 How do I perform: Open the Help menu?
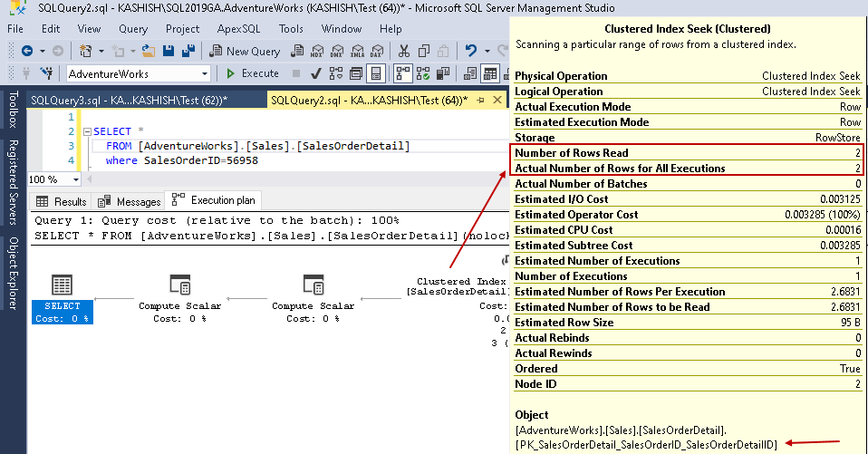pyautogui.click(x=391, y=29)
